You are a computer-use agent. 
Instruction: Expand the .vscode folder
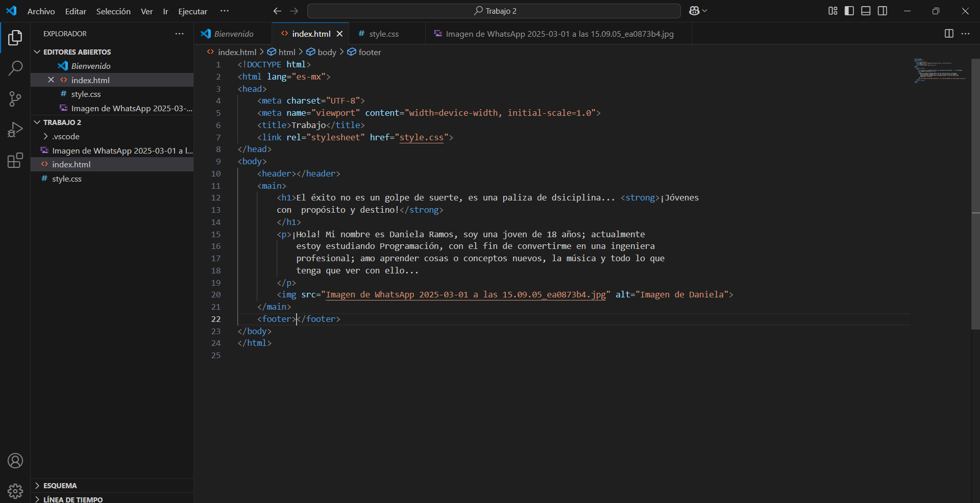pyautogui.click(x=112, y=136)
